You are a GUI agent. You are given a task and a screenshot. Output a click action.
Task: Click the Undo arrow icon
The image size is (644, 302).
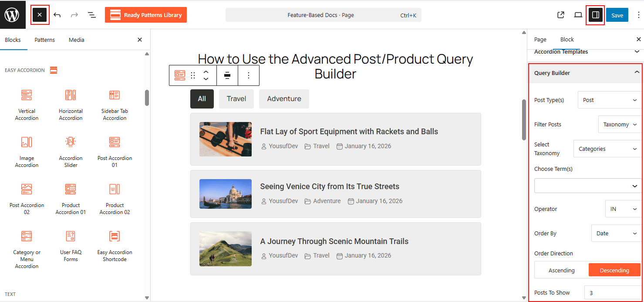tap(57, 14)
